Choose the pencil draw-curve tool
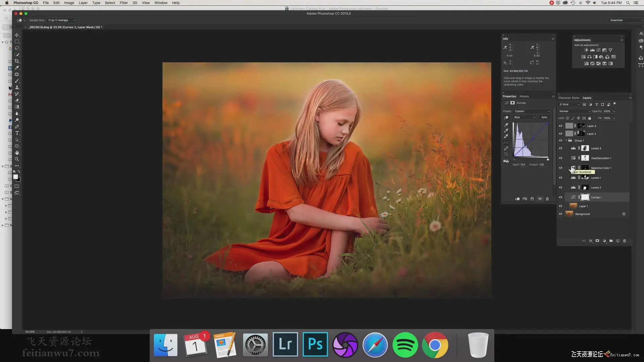 506,148
